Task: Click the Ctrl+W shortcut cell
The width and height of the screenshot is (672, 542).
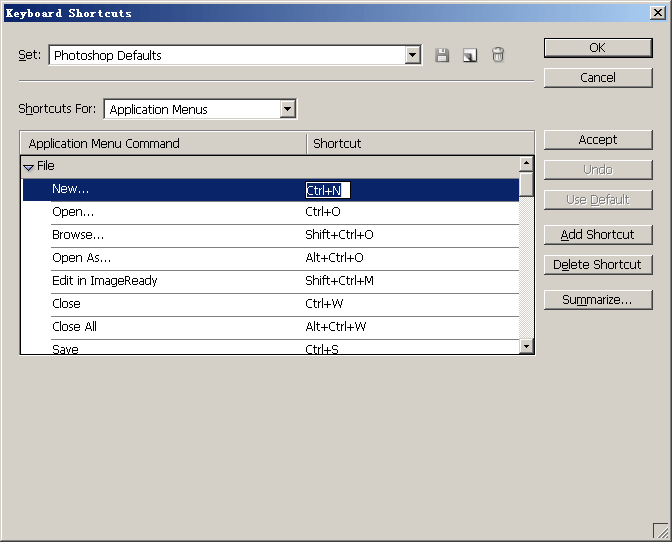Action: (x=324, y=304)
